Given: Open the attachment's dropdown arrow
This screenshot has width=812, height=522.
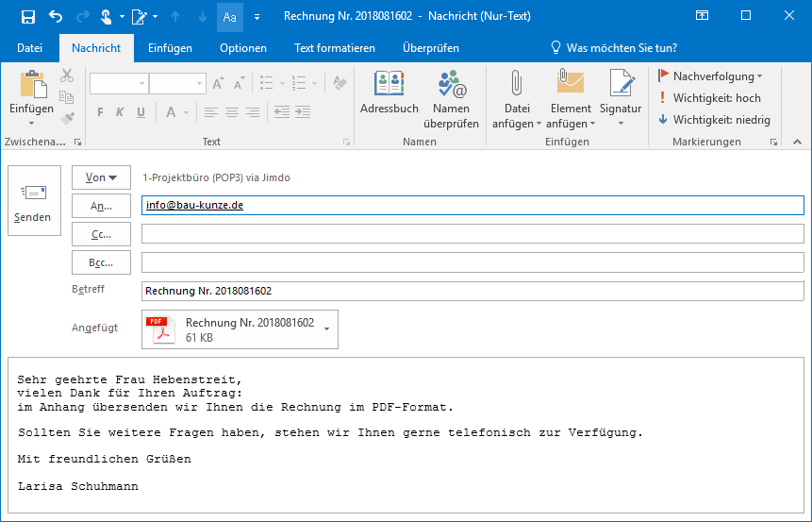Looking at the screenshot, I should pos(326,329).
